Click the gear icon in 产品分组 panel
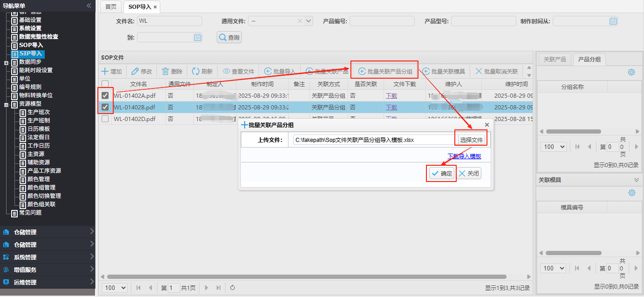This screenshot has width=644, height=297. [x=631, y=72]
